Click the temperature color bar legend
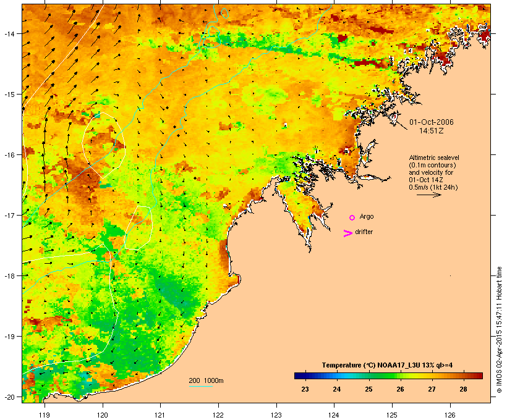Screen dimensions: 507x420 click(388, 376)
